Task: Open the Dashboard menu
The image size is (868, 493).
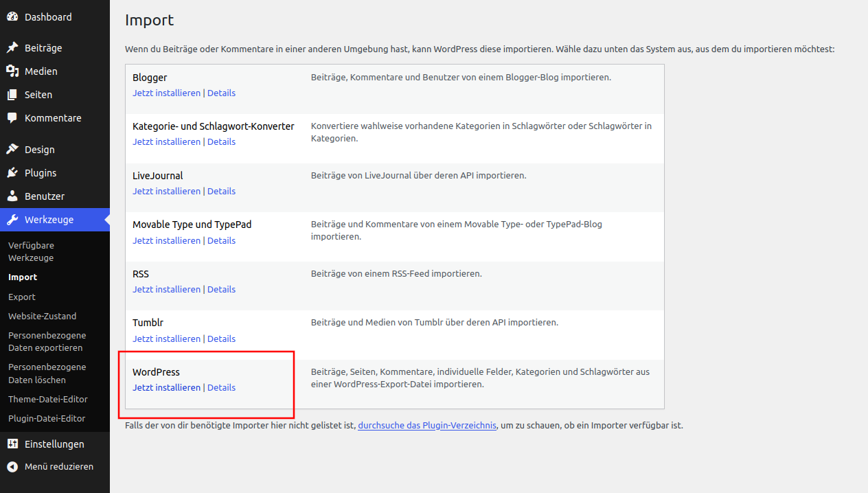Action: [x=55, y=16]
